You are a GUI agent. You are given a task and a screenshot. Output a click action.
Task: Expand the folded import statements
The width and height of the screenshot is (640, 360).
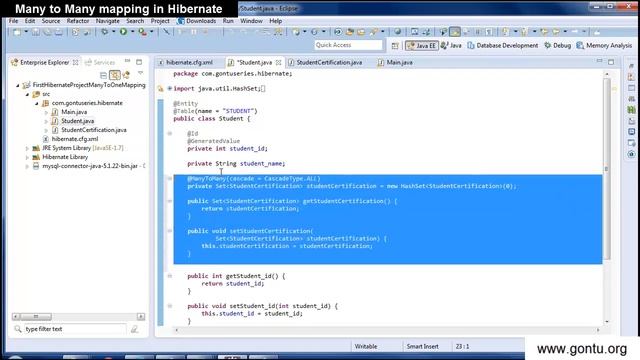170,88
